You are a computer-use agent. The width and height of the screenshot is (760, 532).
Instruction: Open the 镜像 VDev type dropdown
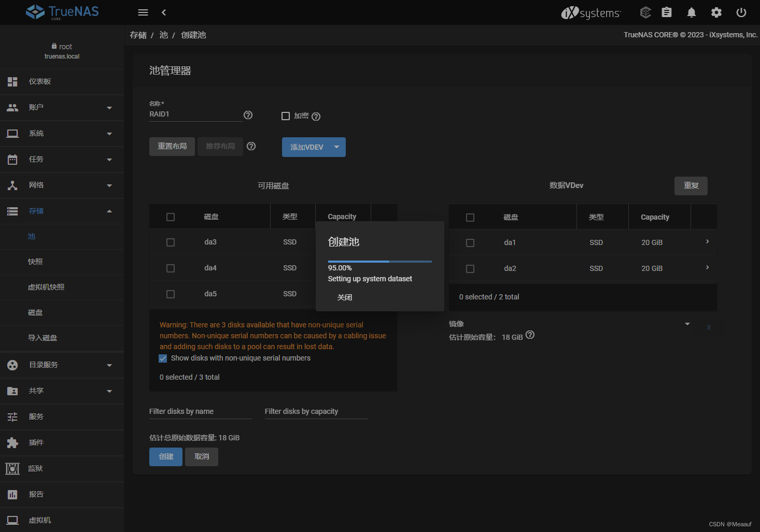(570, 324)
